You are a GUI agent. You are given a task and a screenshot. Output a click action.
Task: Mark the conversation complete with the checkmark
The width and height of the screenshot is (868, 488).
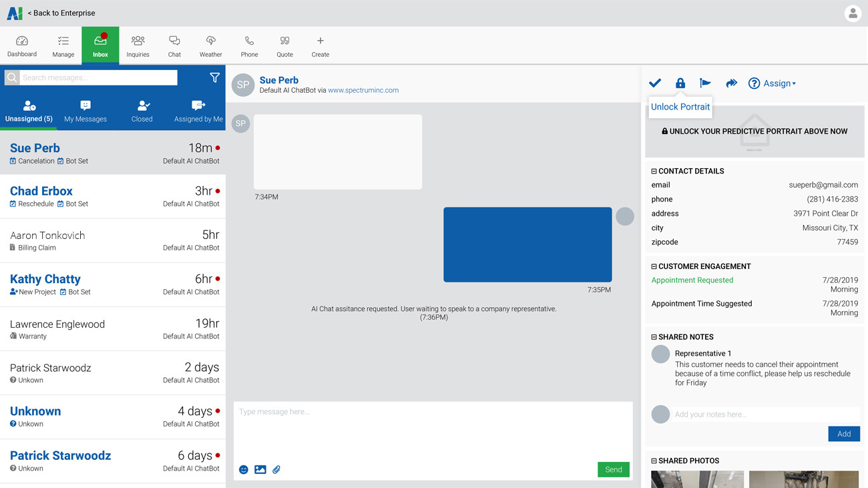(x=654, y=83)
